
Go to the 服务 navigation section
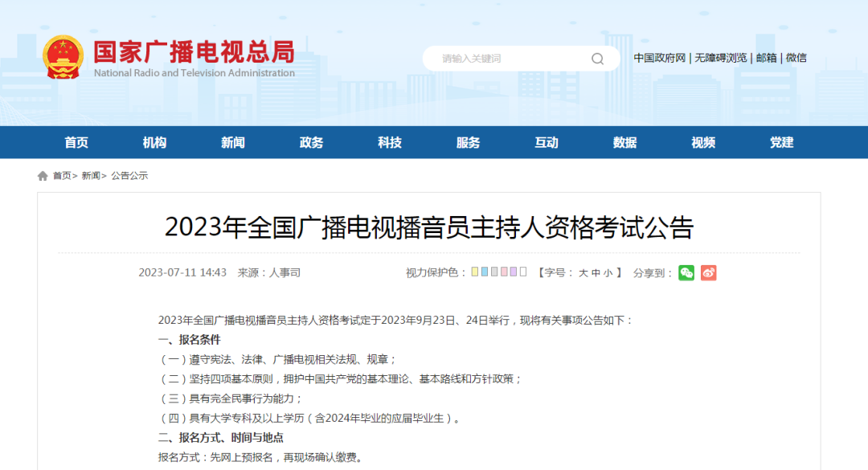point(468,142)
